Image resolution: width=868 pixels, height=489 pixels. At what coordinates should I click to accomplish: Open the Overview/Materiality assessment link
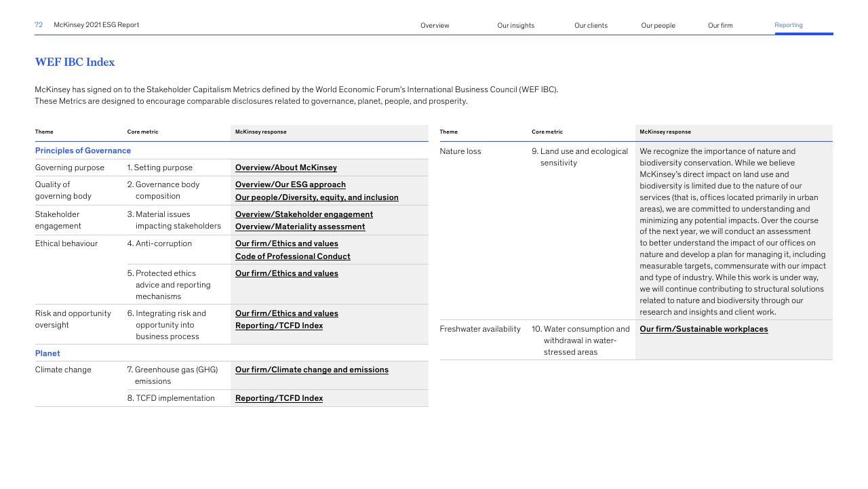coord(300,227)
